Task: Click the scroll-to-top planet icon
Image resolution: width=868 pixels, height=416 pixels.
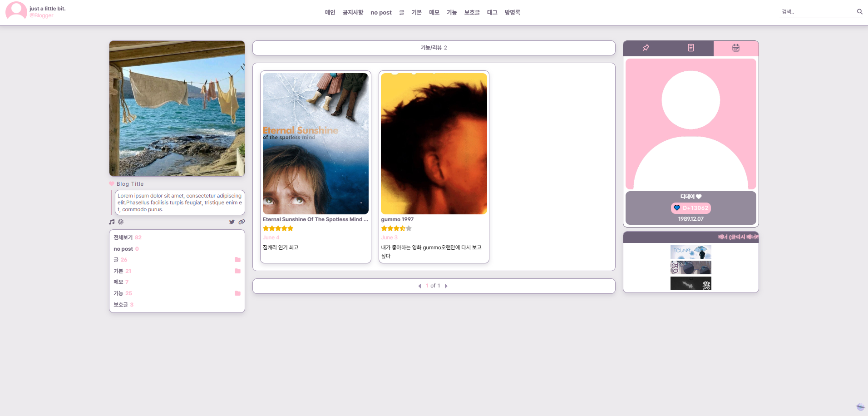Action: (x=860, y=407)
